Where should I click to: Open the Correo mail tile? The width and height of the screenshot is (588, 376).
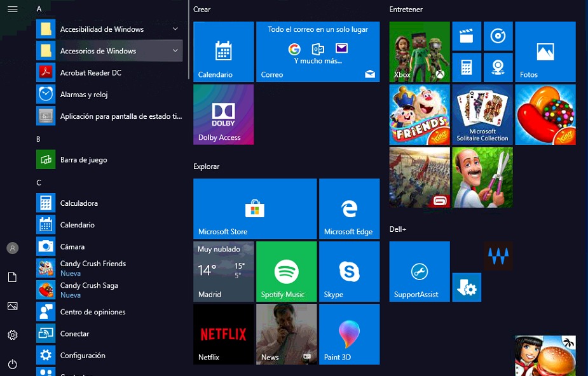click(318, 51)
